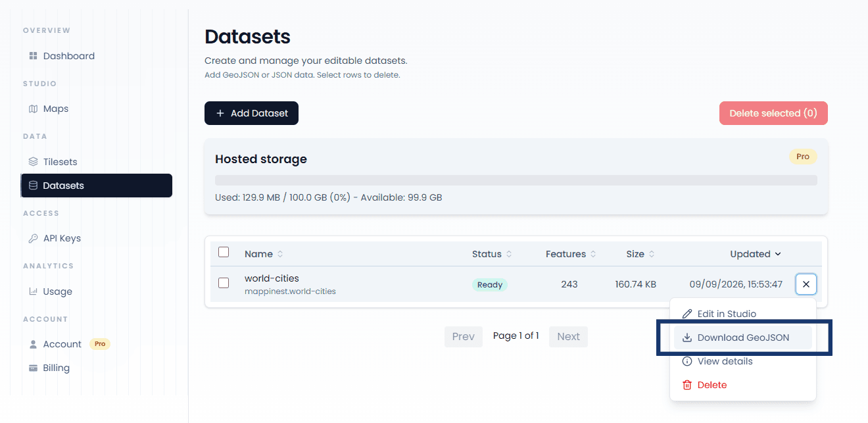Viewport: 868px width, 423px height.
Task: Click the Prev pagination button
Action: [464, 336]
